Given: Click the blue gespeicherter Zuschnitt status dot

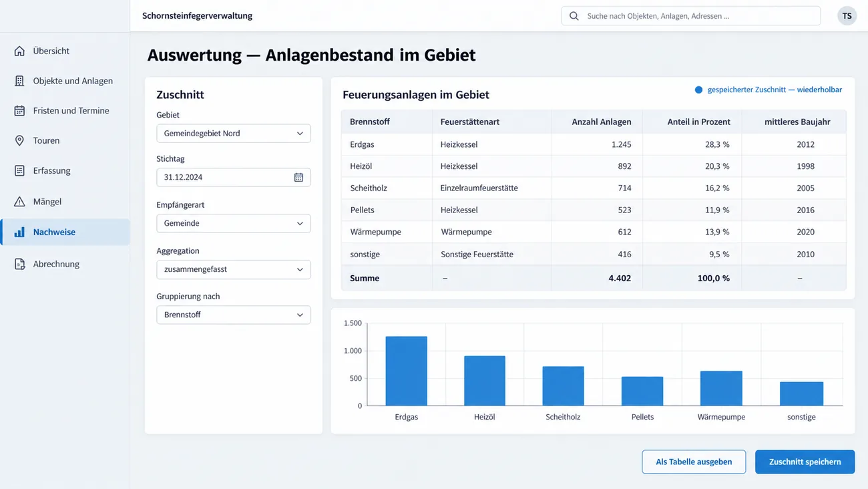Looking at the screenshot, I should click(699, 90).
